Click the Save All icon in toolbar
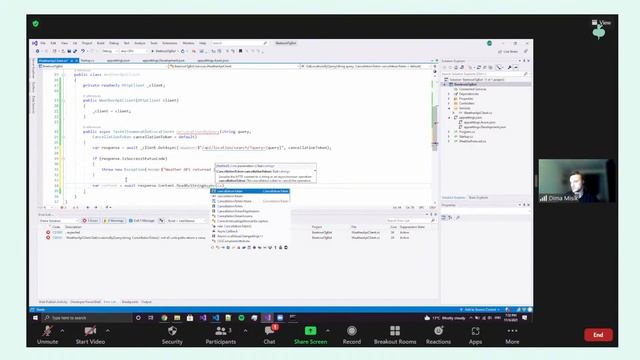The image size is (640, 360). tap(75, 51)
